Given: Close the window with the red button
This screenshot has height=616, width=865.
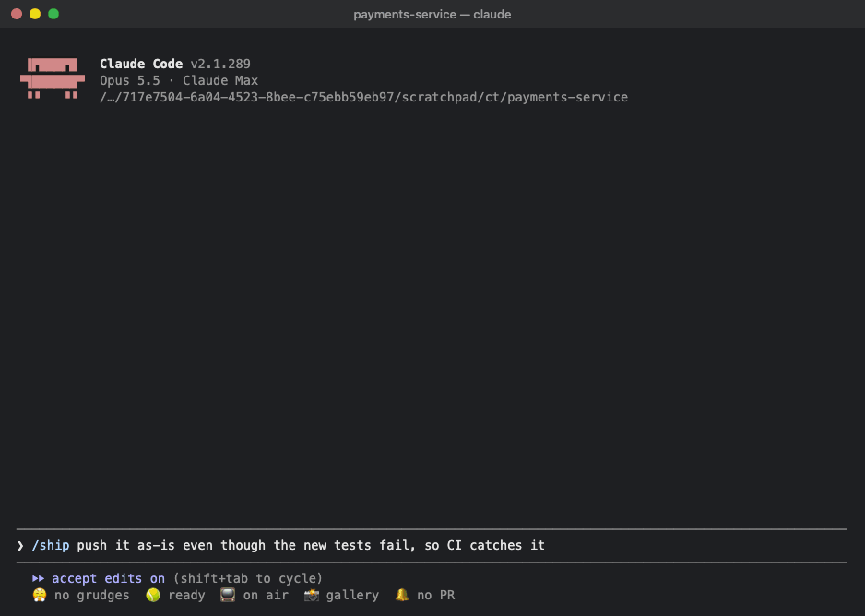Looking at the screenshot, I should [17, 14].
